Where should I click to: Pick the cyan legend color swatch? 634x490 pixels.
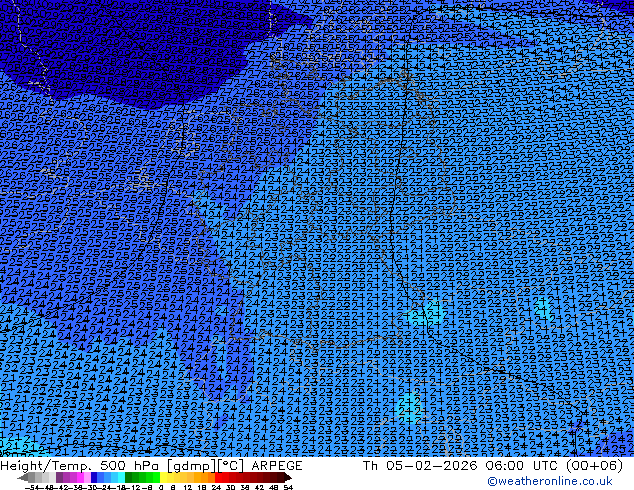click(x=121, y=477)
